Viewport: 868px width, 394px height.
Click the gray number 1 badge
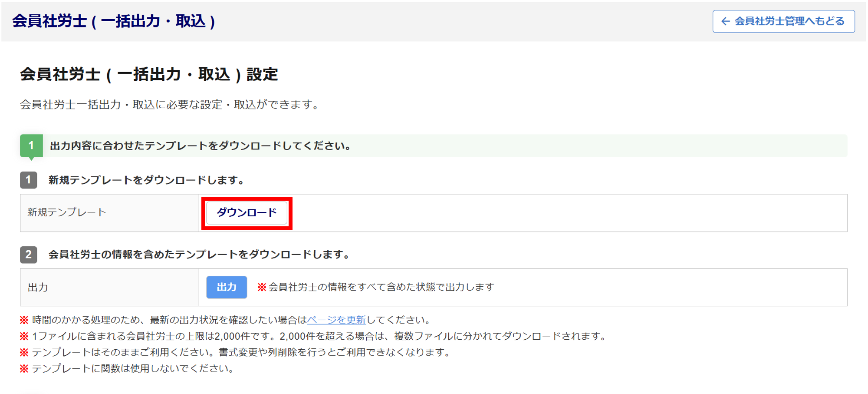pyautogui.click(x=29, y=180)
